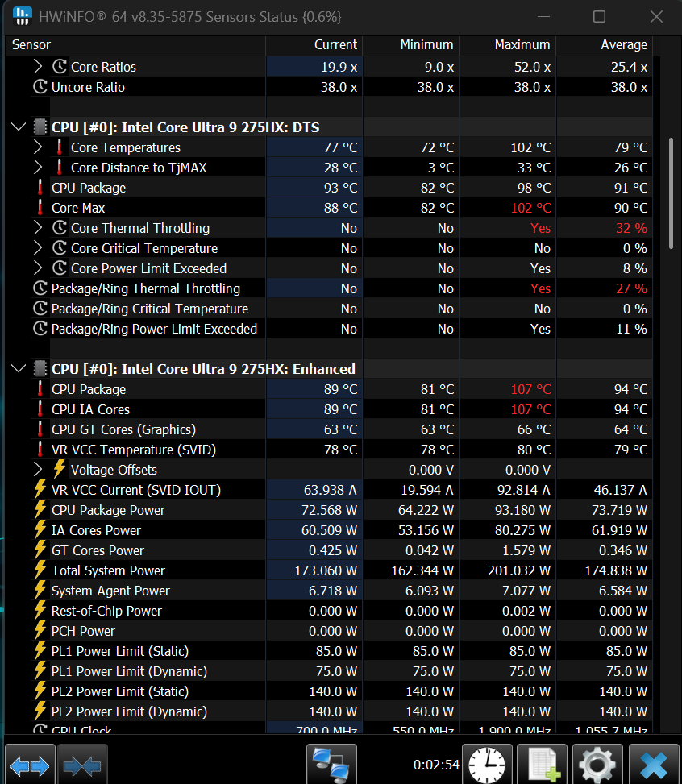This screenshot has height=784, width=682.
Task: Collapse the 275HX DTS sensor group
Action: 19,127
